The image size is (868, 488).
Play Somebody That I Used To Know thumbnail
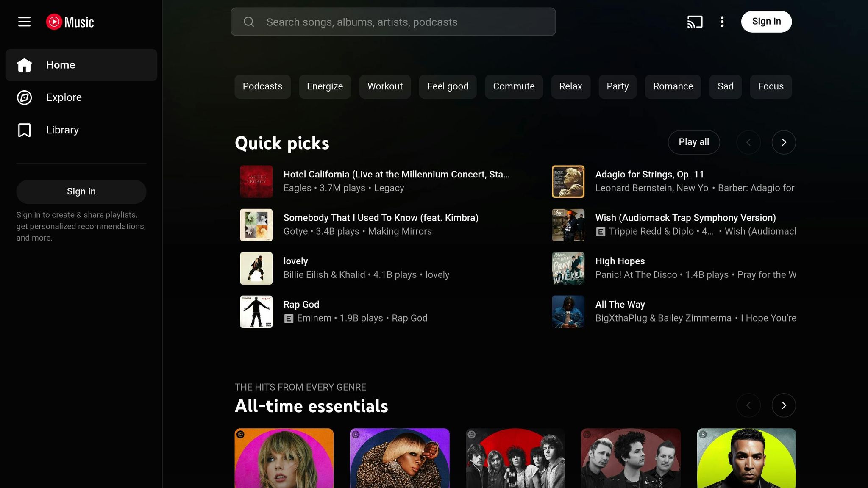pyautogui.click(x=256, y=225)
